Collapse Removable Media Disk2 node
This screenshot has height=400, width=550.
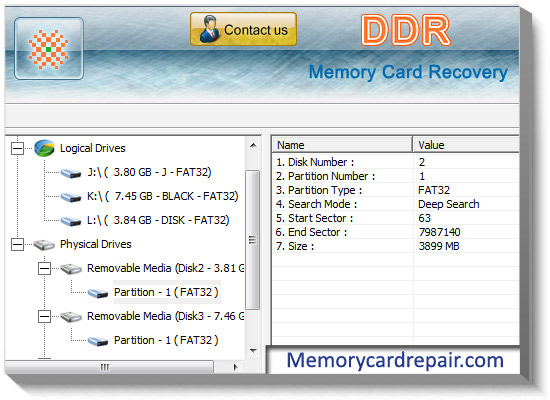[x=44, y=269]
